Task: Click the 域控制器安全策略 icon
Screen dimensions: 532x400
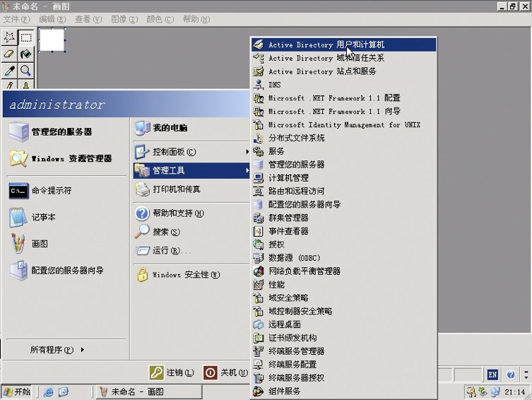Action: tap(258, 311)
